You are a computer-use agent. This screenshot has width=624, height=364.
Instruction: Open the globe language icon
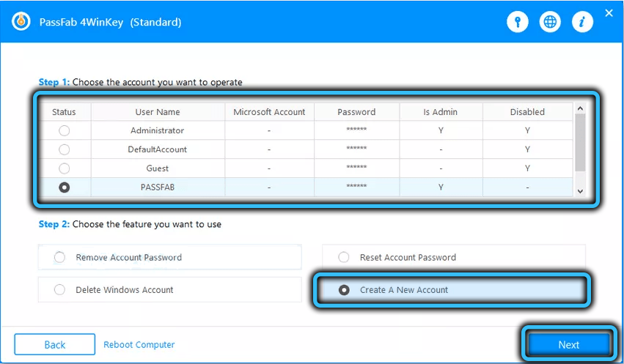tap(550, 22)
